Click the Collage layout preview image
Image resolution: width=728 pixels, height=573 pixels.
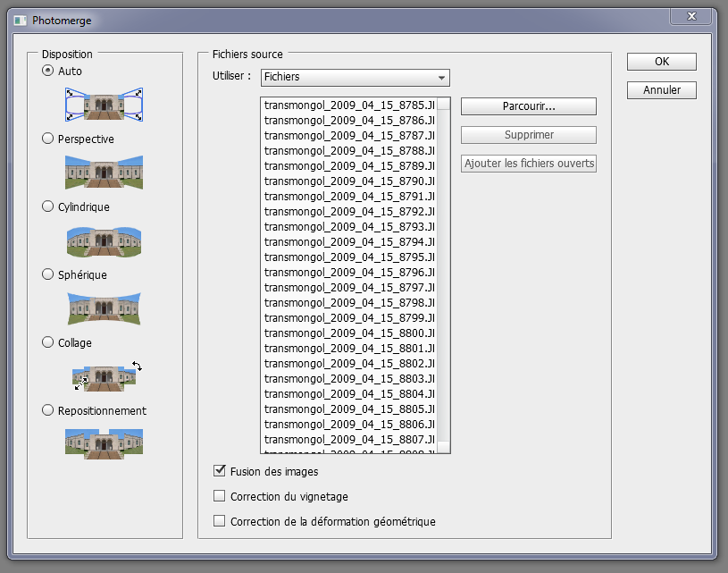[x=104, y=375]
